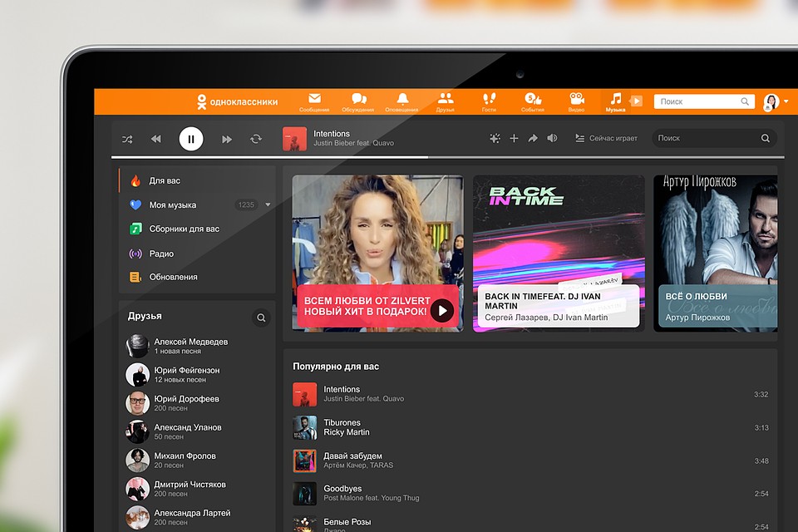Open Юрий Дорофеев's avatar
Image resolution: width=798 pixels, height=532 pixels.
point(137,403)
